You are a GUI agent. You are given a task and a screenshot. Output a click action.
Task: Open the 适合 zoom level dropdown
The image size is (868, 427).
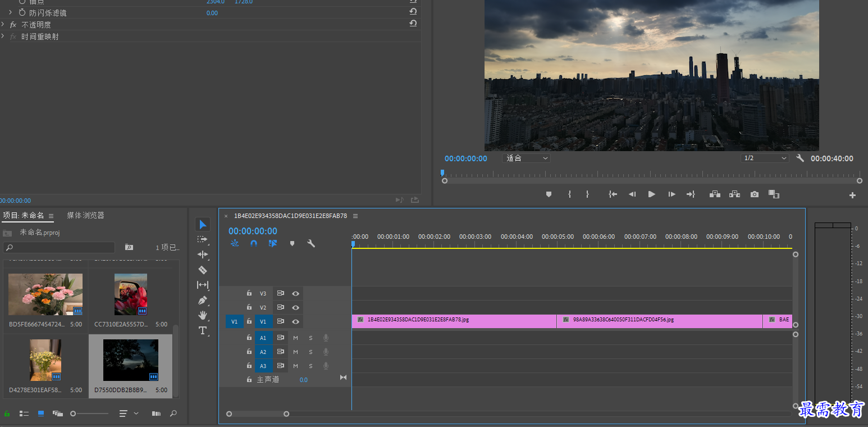[526, 158]
